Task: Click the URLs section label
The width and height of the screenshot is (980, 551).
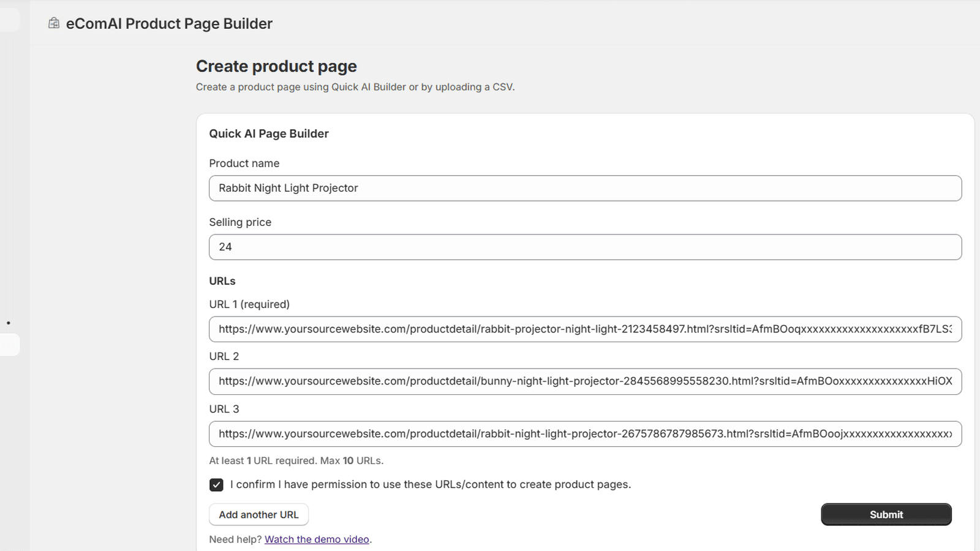Action: coord(222,281)
